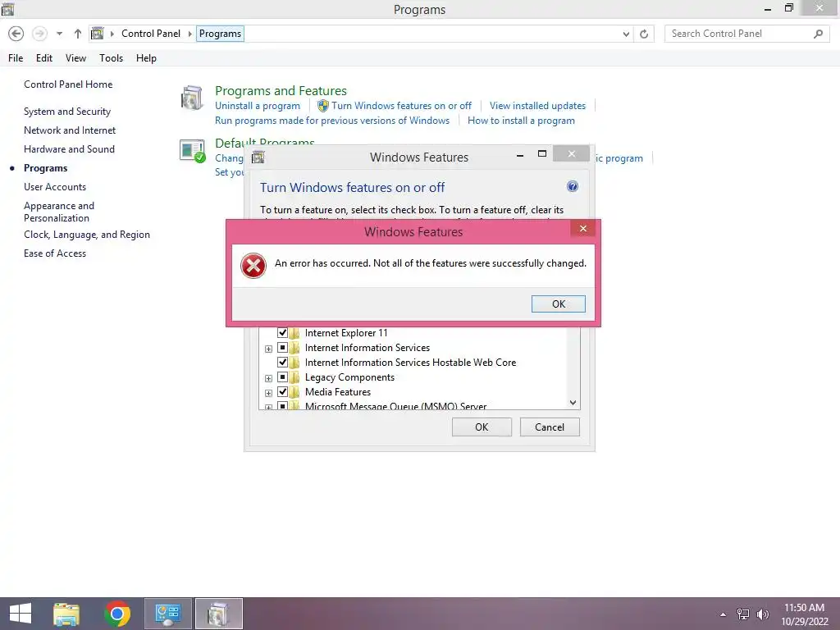Open recent locations dropdown arrow
Viewport: 840px width, 630px height.
pyautogui.click(x=59, y=34)
